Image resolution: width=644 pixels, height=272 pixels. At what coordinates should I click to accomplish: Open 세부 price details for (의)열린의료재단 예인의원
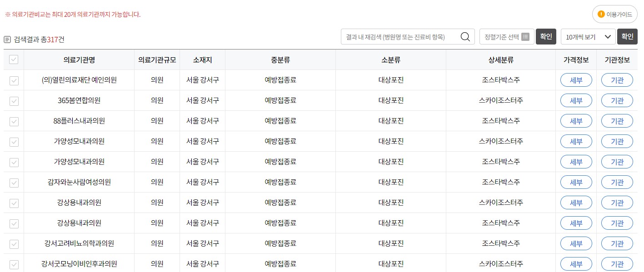[x=576, y=80]
